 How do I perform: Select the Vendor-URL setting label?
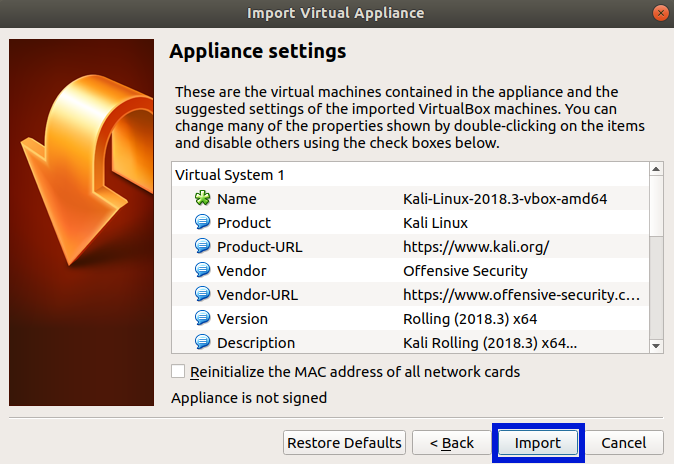coord(257,295)
